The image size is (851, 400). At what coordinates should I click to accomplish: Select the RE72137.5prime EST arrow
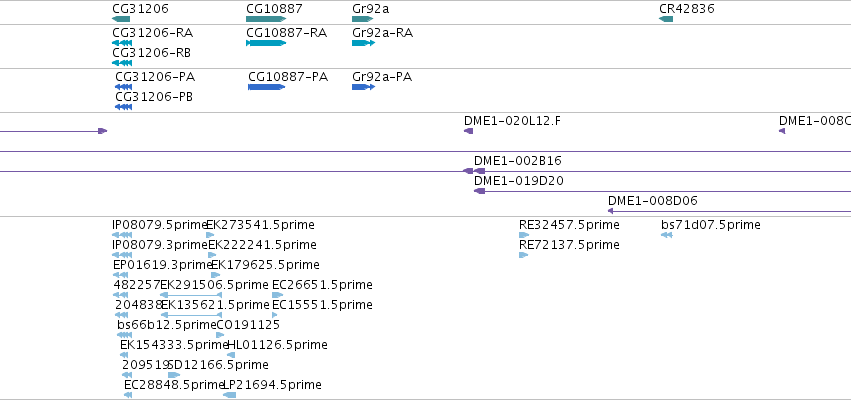[x=524, y=255]
